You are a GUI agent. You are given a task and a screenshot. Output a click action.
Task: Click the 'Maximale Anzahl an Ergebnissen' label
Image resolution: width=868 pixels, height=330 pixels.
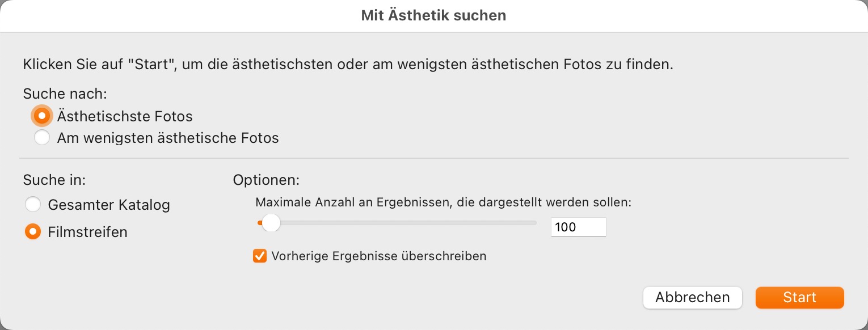pos(443,202)
